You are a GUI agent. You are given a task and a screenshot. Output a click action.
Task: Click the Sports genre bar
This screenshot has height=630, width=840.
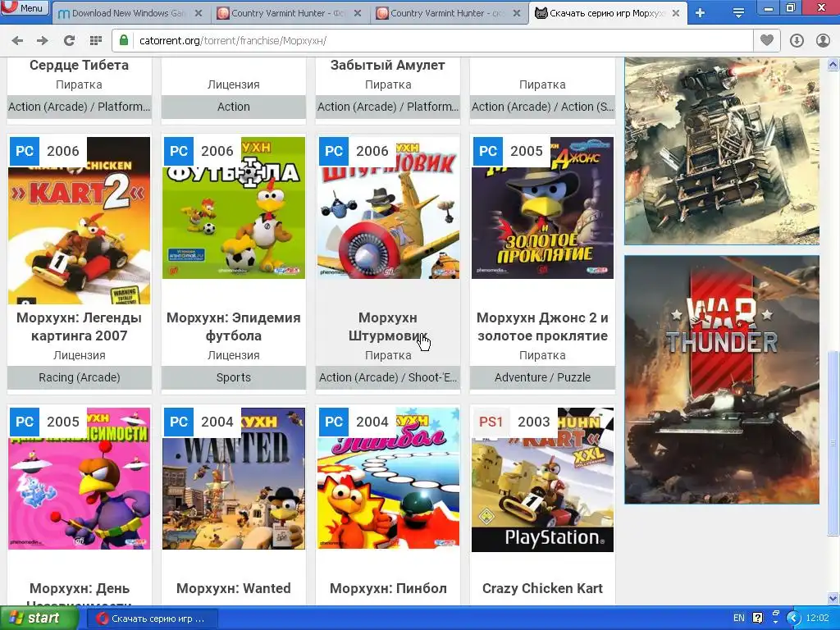tap(234, 377)
